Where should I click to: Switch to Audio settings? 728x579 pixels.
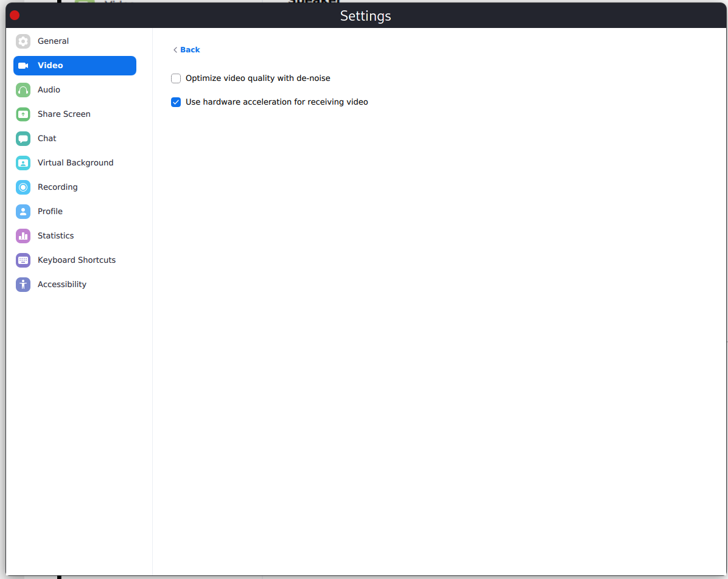point(75,90)
